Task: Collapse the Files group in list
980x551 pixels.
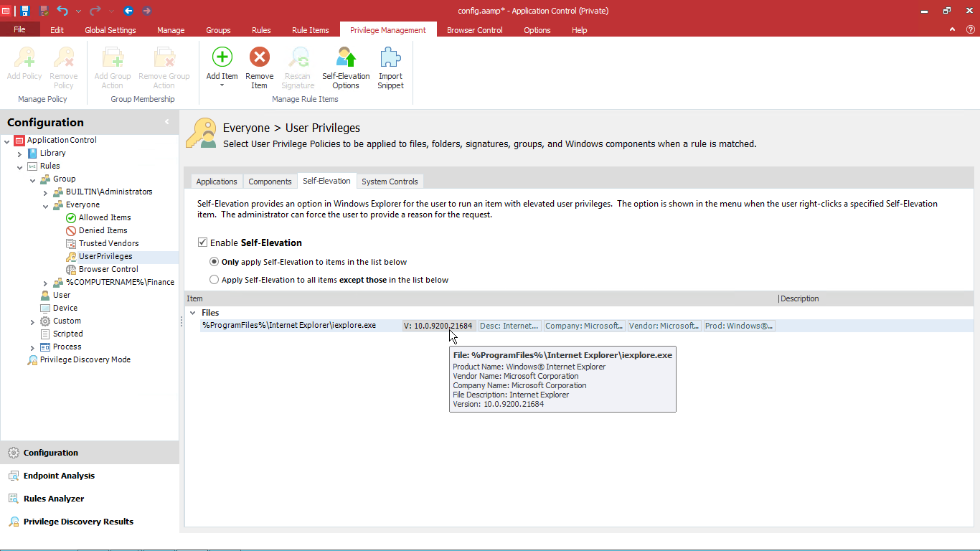Action: (x=192, y=313)
